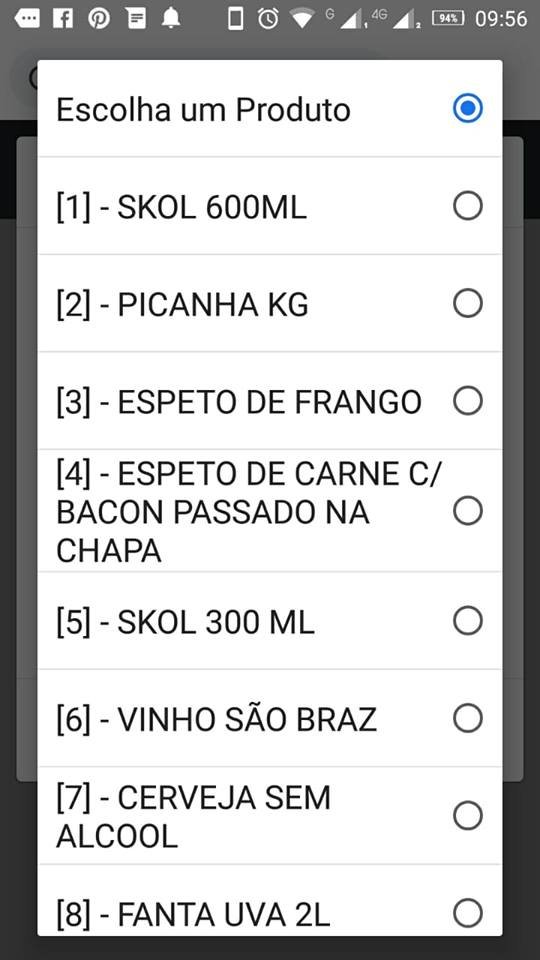Dismiss dialog by tapping dimmed background below list

pyautogui.click(x=270, y=948)
